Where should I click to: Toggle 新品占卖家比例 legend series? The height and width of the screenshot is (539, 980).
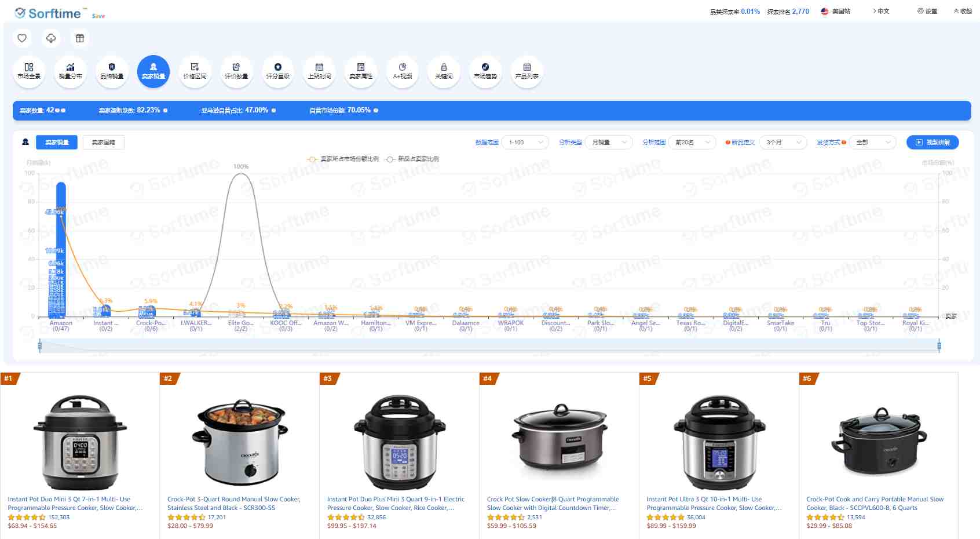[x=412, y=159]
